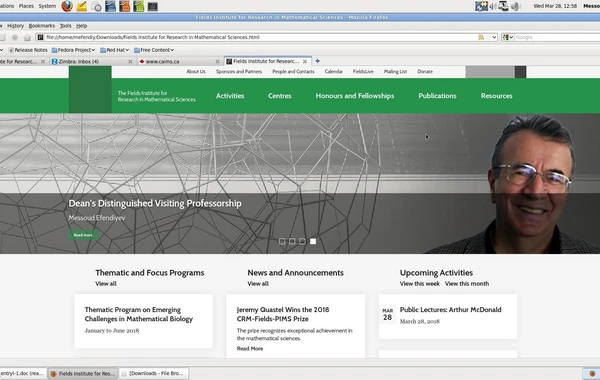The width and height of the screenshot is (600, 380).
Task: Close the Zimbra: Inbox (4) tab
Action: click(130, 61)
